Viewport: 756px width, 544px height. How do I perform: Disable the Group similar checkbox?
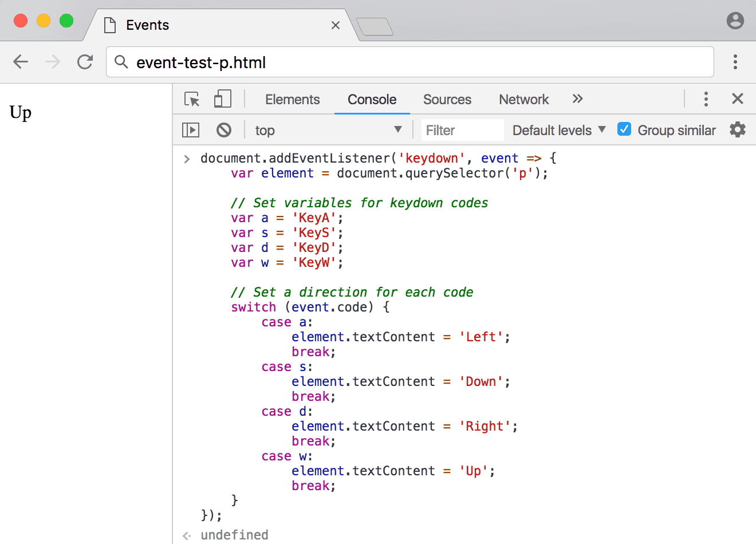624,129
